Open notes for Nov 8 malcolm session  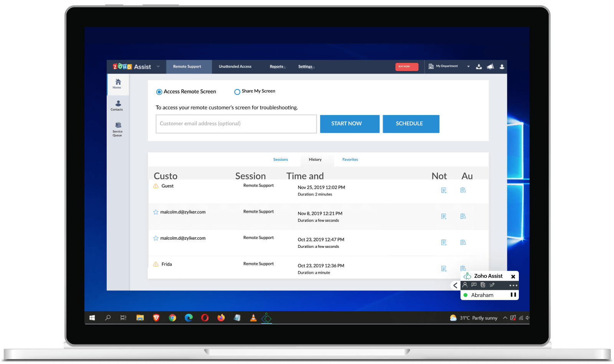[x=444, y=216]
